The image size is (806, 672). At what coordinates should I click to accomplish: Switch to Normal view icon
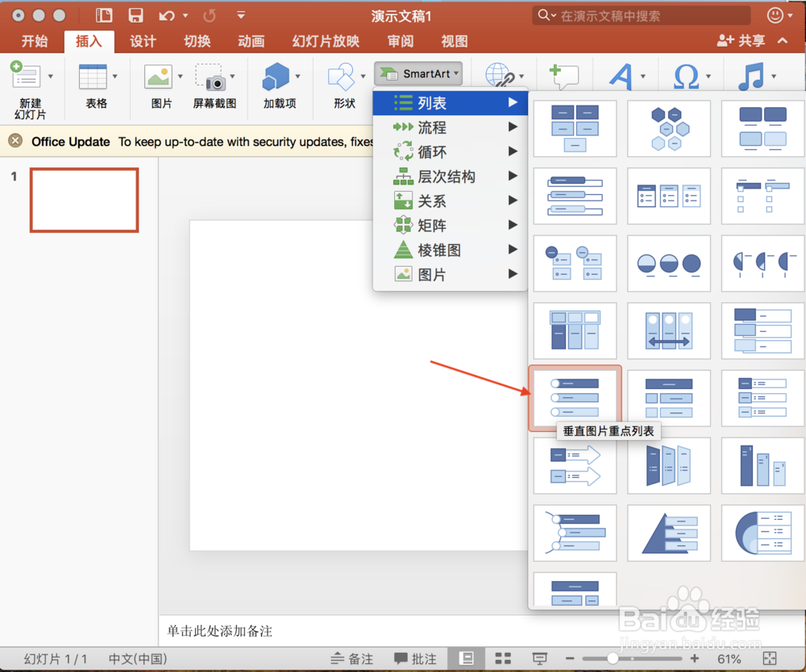pos(466,658)
